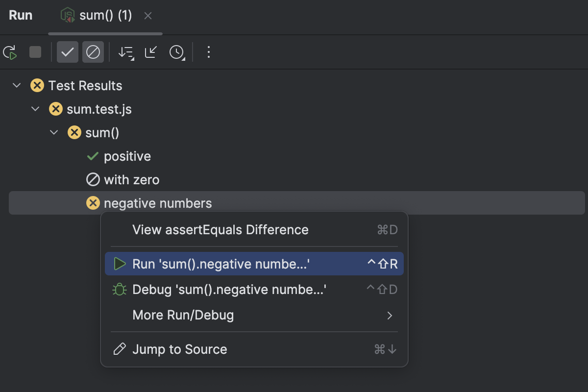
Task: Close the sum() (1) run tab
Action: (x=148, y=16)
